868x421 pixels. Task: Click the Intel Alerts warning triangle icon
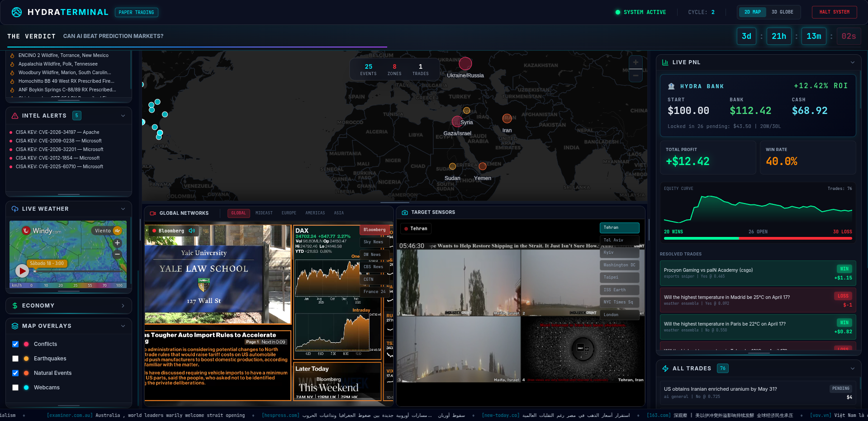point(15,116)
